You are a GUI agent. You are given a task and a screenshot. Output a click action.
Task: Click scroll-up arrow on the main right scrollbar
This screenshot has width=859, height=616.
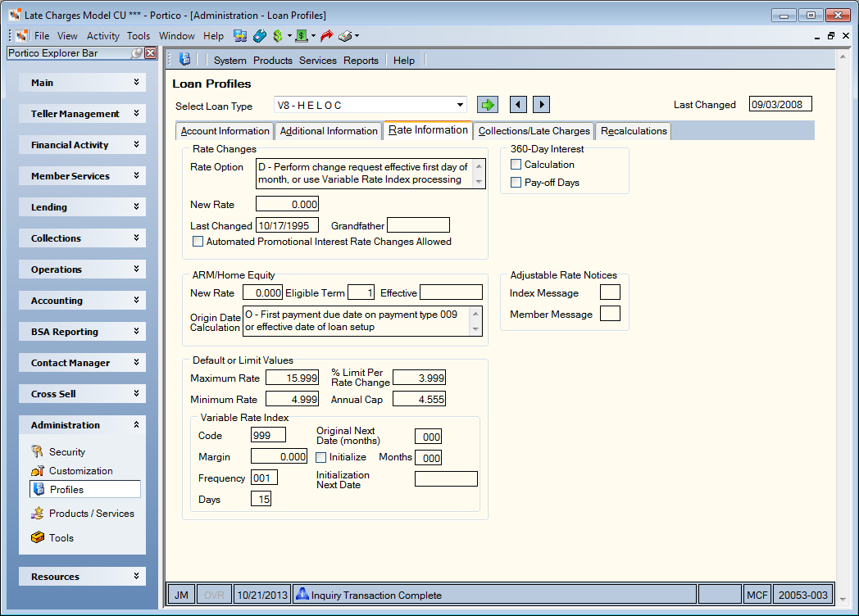(843, 57)
